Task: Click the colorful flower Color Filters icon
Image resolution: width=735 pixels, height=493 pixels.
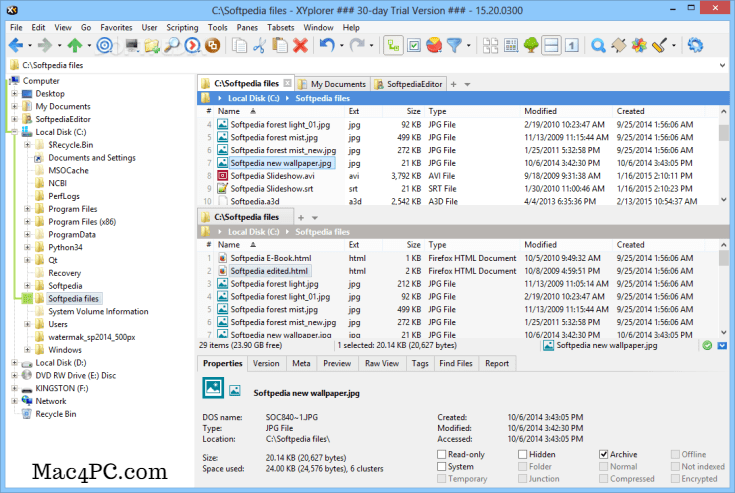Action: pyautogui.click(x=639, y=45)
